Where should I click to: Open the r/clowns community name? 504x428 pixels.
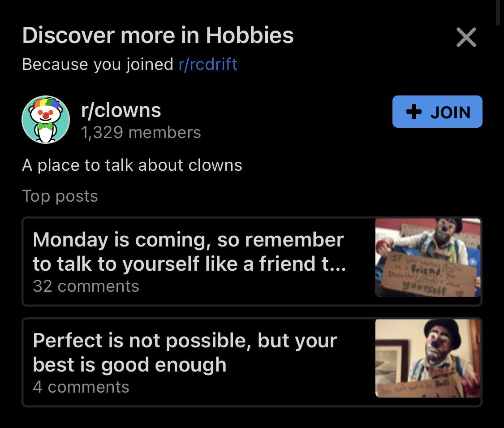(x=121, y=110)
